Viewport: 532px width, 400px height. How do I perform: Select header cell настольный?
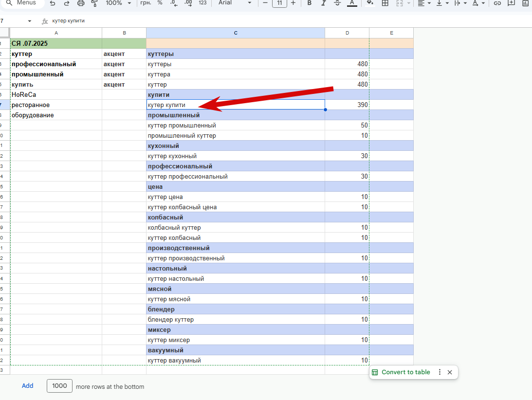(236, 268)
